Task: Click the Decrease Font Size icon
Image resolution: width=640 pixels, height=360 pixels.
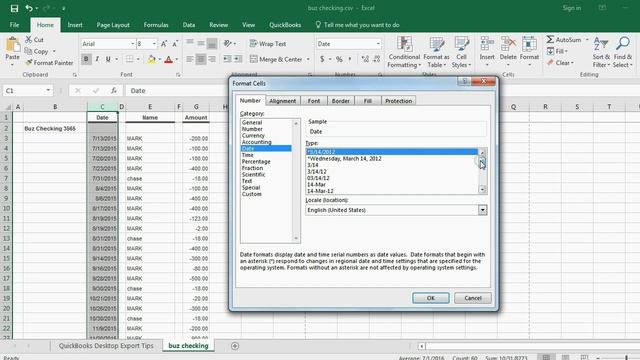Action: (x=175, y=44)
